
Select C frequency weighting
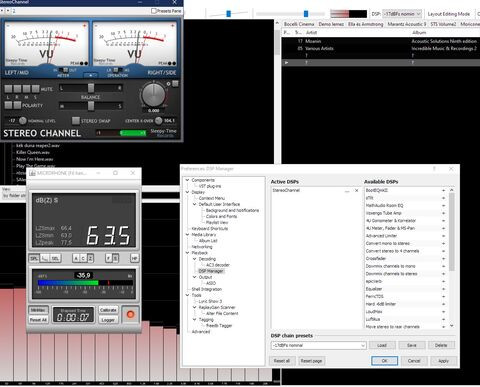[83, 258]
